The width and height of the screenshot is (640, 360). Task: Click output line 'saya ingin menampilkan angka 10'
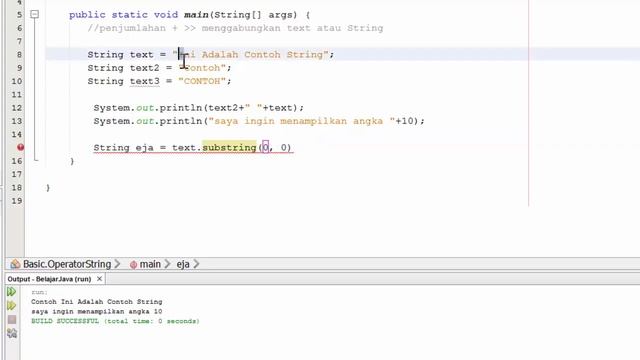97,311
